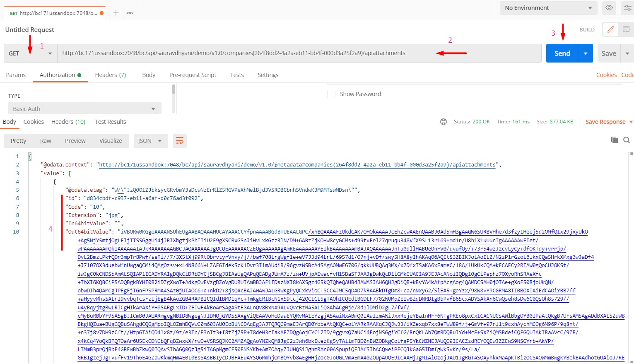Open Postman workspace settings sliders icon

point(627,8)
